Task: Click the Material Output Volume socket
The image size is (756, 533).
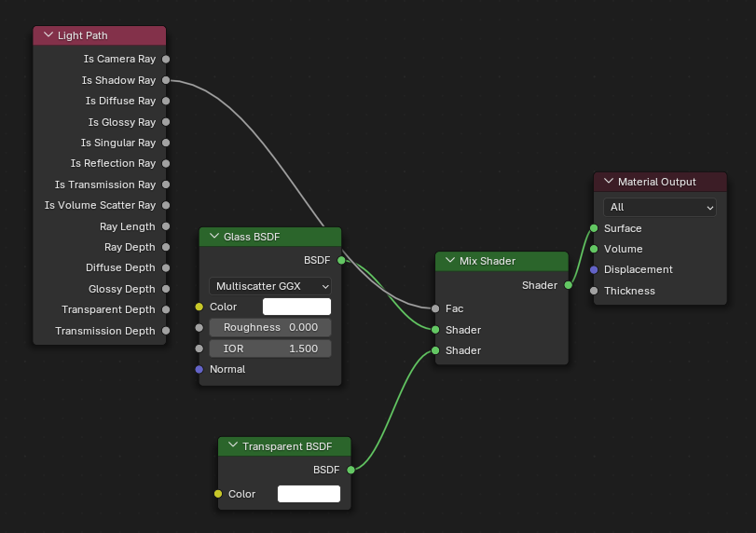Action: click(594, 249)
